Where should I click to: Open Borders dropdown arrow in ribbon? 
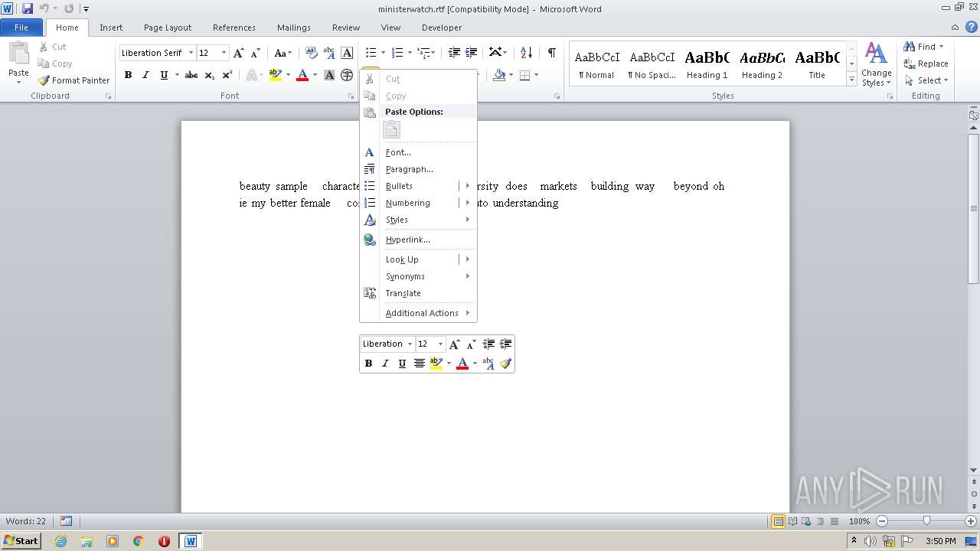tap(536, 75)
